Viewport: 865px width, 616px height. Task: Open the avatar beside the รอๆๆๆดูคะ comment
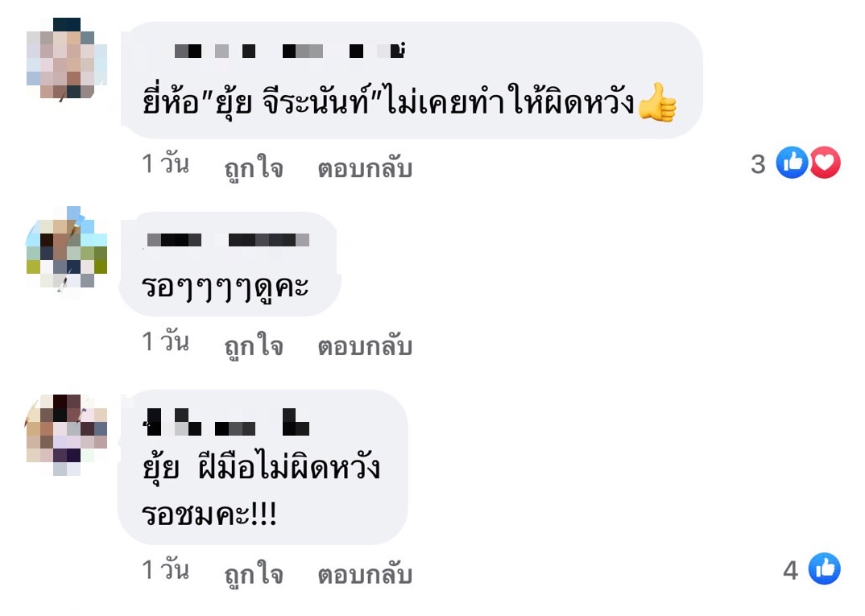coord(67,247)
